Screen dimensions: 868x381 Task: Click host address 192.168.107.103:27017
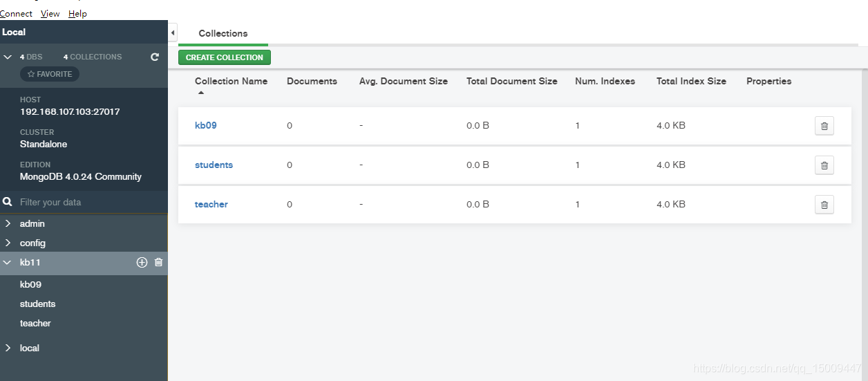click(70, 111)
